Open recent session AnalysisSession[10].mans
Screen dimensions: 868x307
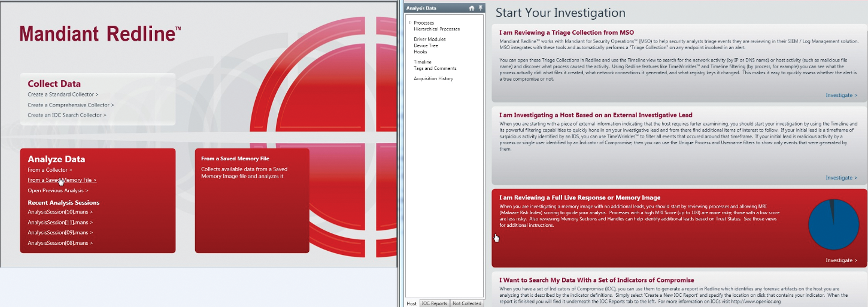coord(60,211)
